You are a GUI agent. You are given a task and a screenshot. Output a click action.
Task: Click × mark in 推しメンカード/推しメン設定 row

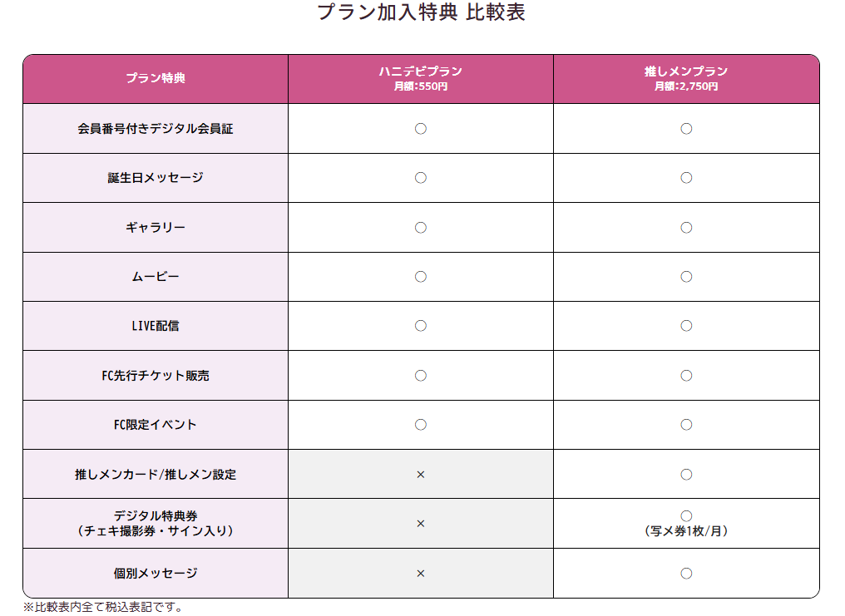coord(421,474)
